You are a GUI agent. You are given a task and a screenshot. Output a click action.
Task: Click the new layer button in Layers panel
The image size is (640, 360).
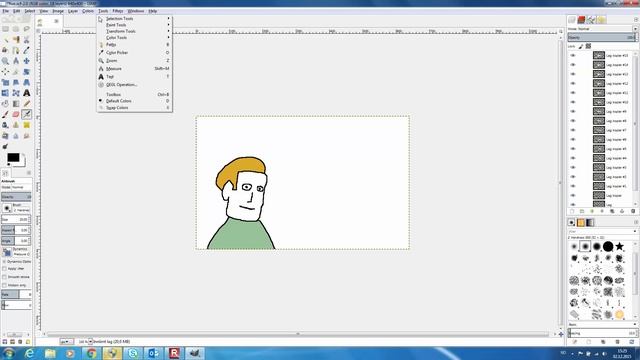click(572, 211)
